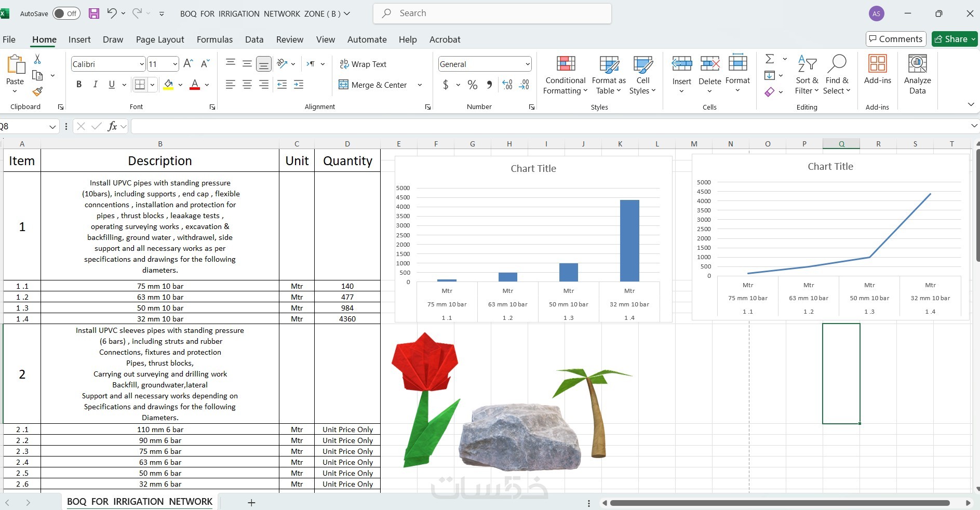Toggle middle vertical alignment

[x=247, y=63]
